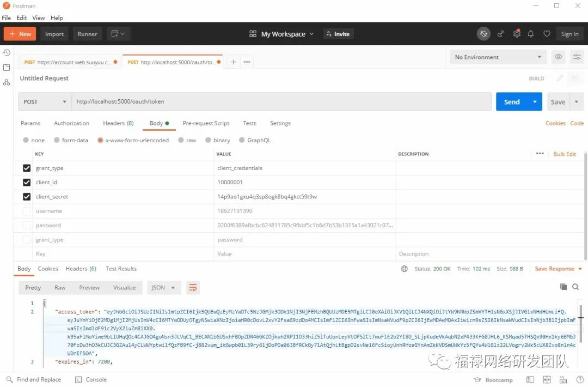Open key-value table column options ellipsis
This screenshot has width=588, height=387.
coord(540,154)
